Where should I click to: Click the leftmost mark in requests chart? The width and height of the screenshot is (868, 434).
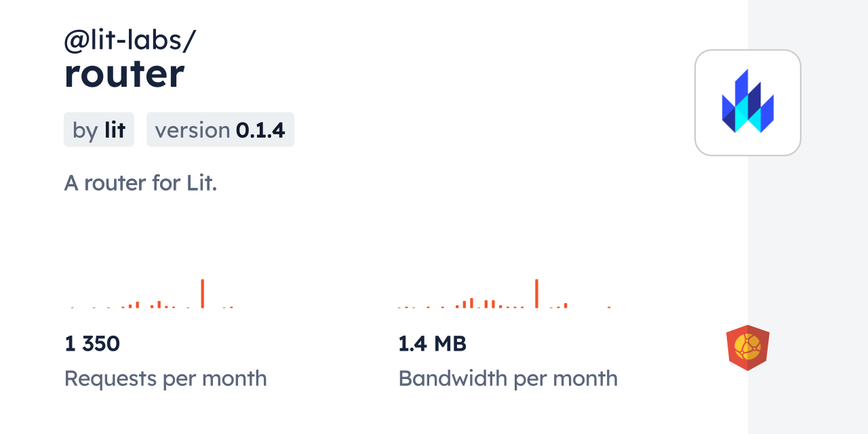pyautogui.click(x=72, y=307)
